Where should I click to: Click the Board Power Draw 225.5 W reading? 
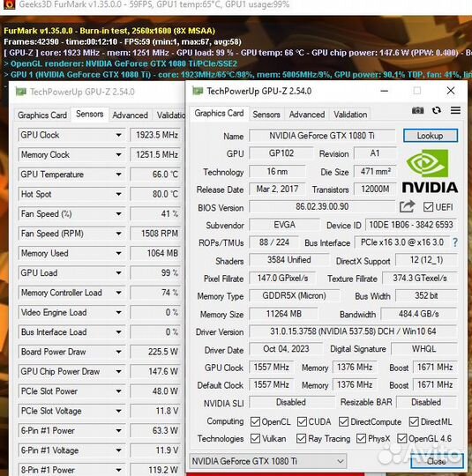[156, 352]
